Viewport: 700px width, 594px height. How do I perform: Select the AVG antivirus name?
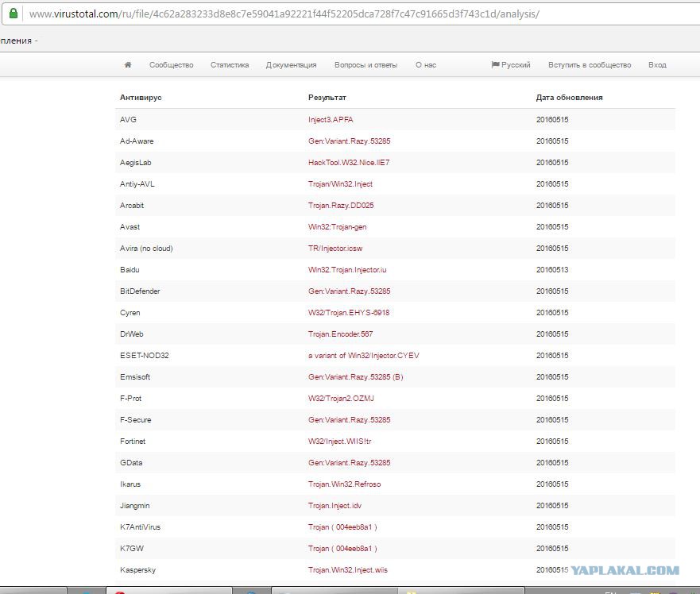[x=128, y=120]
